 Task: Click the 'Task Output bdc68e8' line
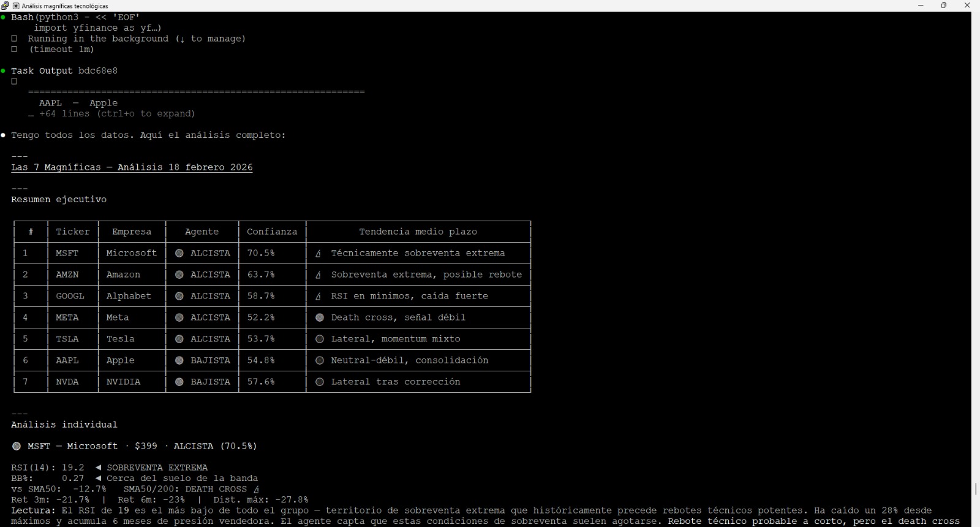pos(64,71)
